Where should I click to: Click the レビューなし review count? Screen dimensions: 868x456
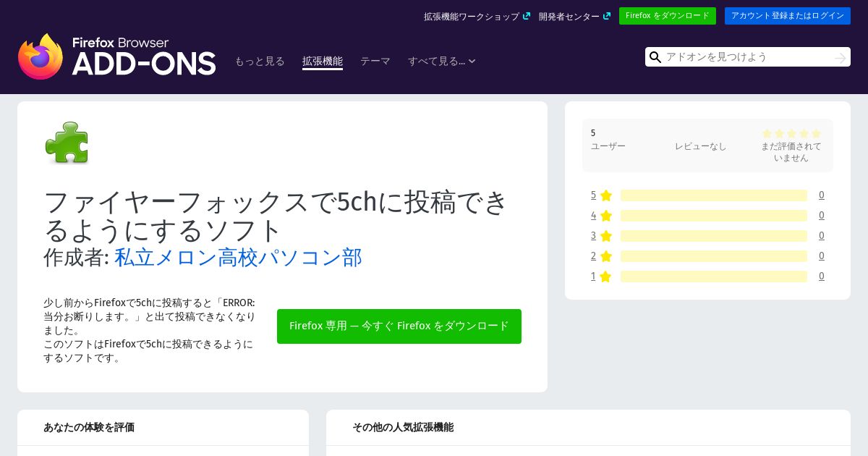point(701,146)
